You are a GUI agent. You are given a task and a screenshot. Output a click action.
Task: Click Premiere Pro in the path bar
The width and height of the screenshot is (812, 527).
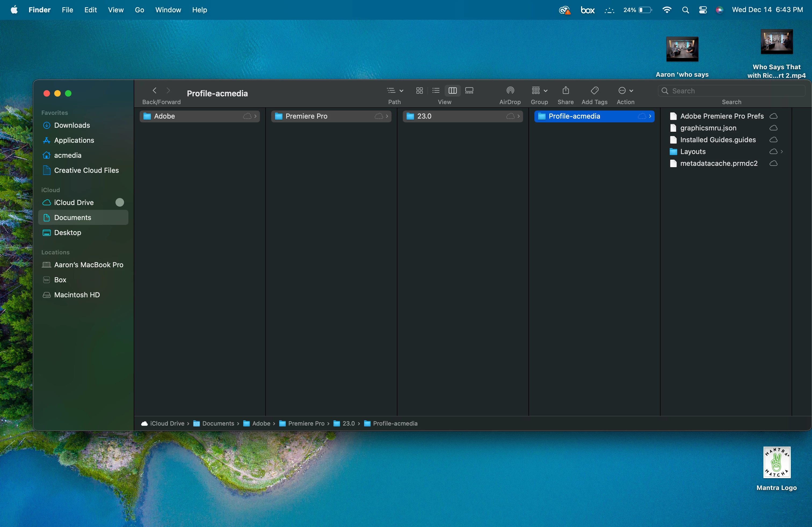click(306, 423)
